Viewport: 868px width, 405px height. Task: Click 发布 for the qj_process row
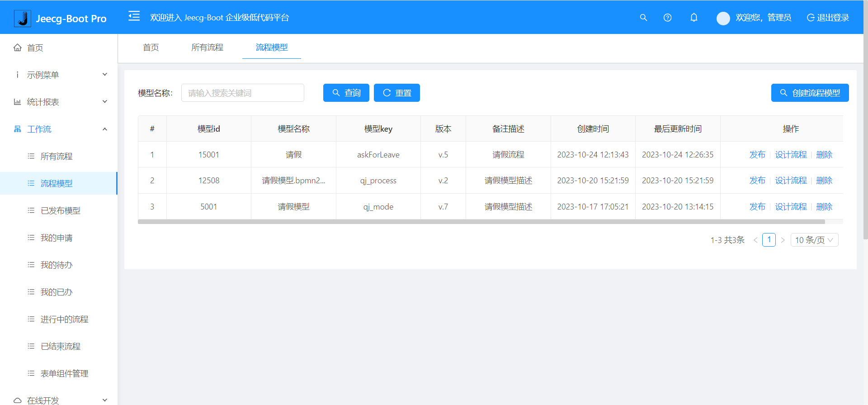click(x=758, y=181)
